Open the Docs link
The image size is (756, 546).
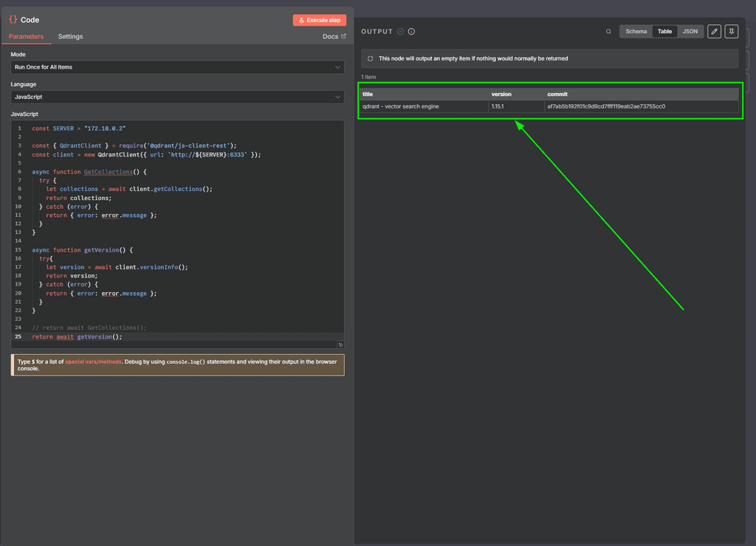[334, 37]
